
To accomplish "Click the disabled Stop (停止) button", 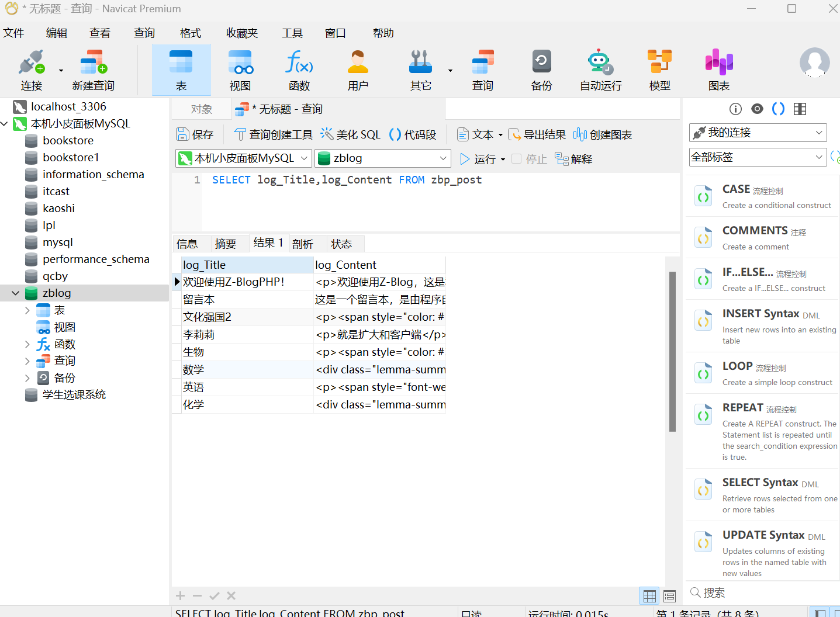I will pos(529,159).
